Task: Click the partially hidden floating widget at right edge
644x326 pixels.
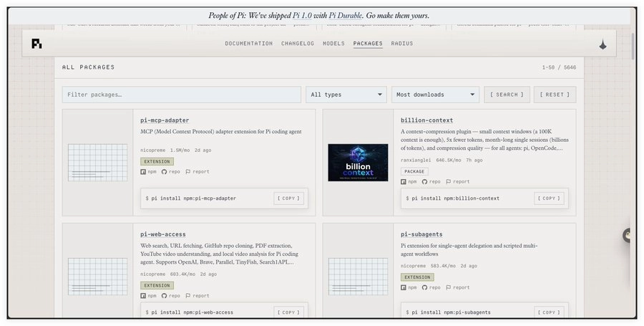Action: 627,236
